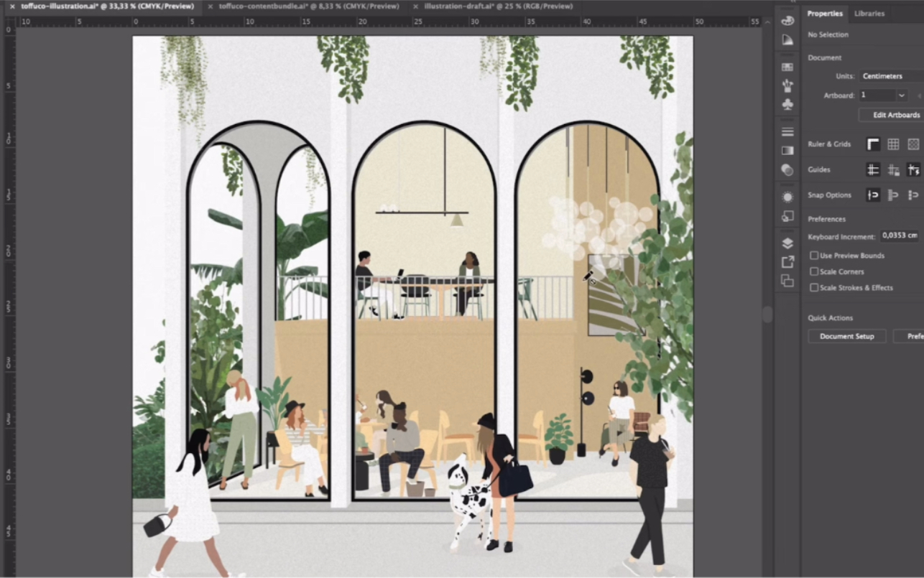Open the Swatches panel icon
This screenshot has width=924, height=578.
click(x=787, y=67)
